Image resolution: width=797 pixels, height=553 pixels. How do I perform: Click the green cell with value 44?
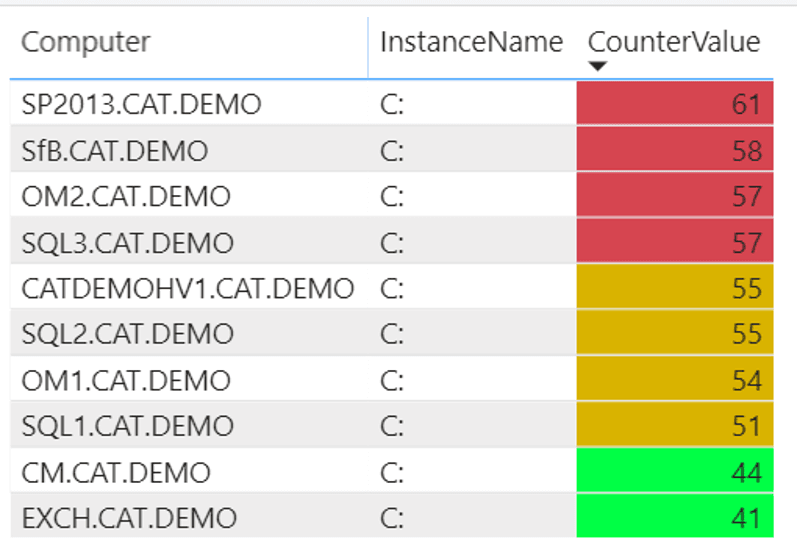pyautogui.click(x=675, y=472)
